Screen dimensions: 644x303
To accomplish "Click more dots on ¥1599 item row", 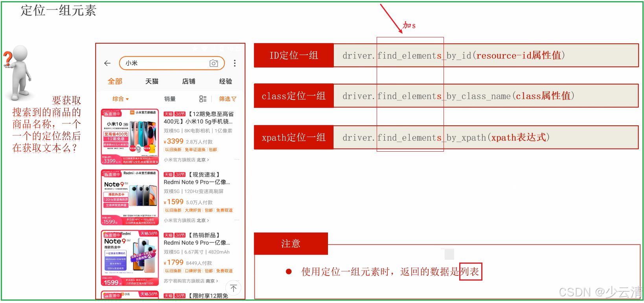I will (237, 220).
